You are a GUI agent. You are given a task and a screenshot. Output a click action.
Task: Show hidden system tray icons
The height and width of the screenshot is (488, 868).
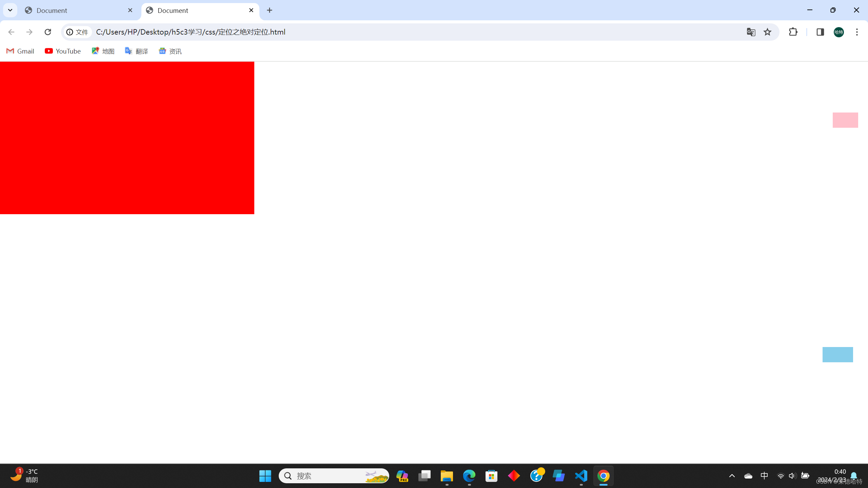click(732, 476)
